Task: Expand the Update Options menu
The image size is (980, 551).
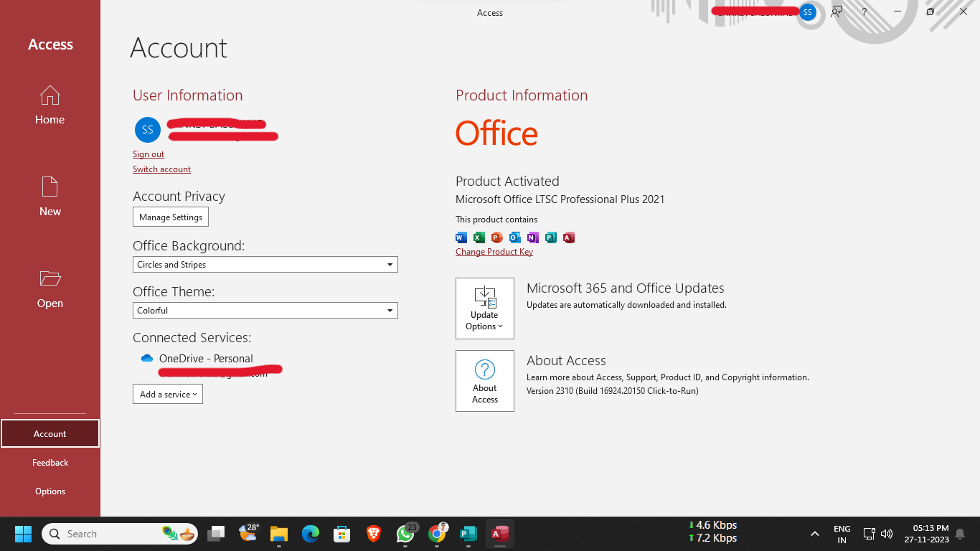Action: pyautogui.click(x=484, y=309)
